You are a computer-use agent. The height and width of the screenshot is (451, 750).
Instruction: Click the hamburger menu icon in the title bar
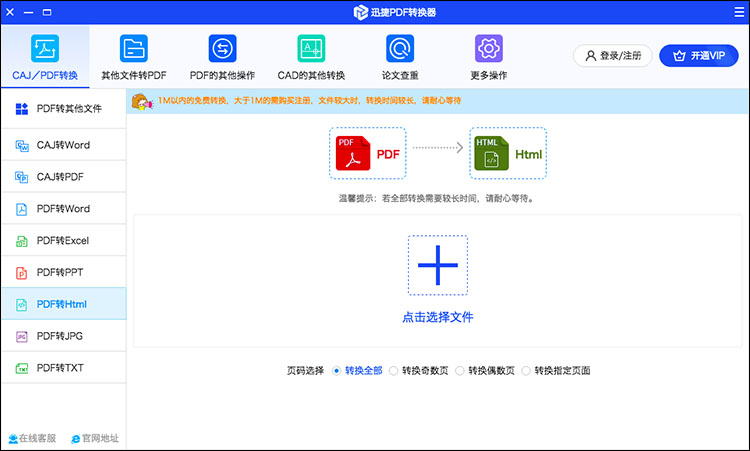pyautogui.click(x=739, y=12)
